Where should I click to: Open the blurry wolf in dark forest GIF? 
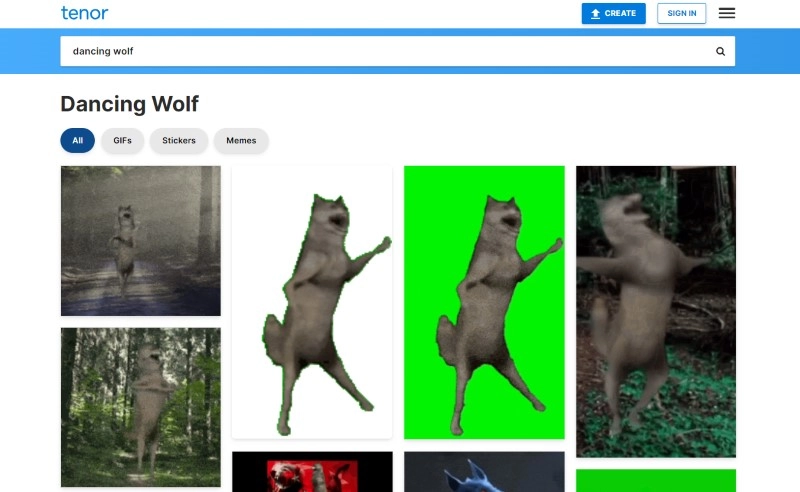point(656,311)
